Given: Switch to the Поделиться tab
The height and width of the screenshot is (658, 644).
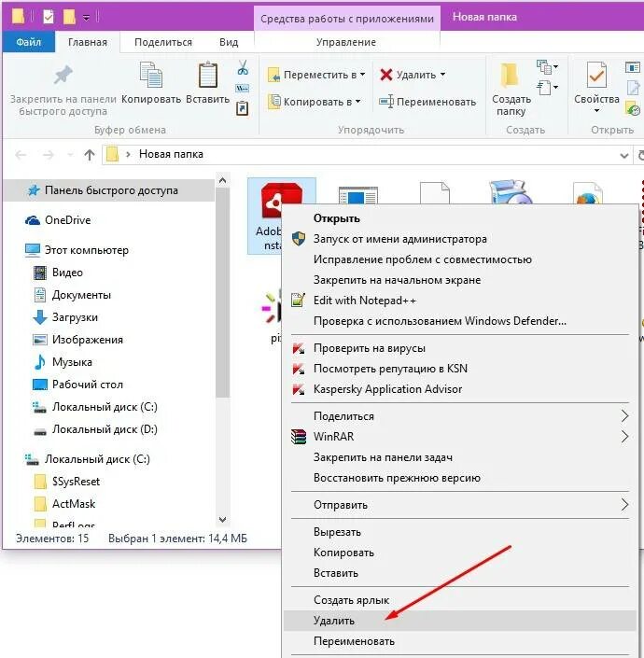Looking at the screenshot, I should pyautogui.click(x=163, y=42).
